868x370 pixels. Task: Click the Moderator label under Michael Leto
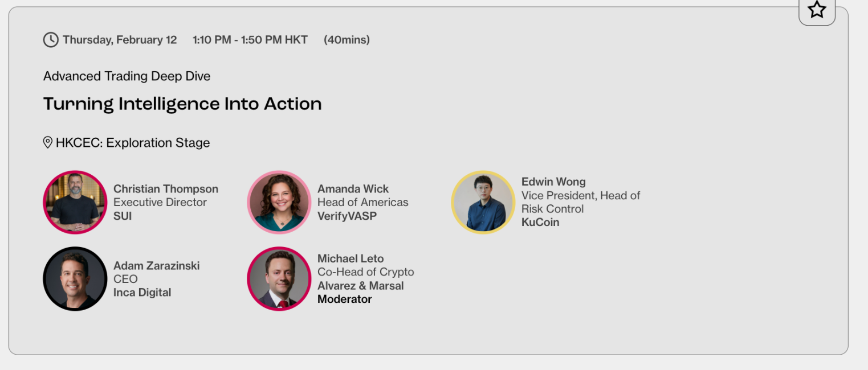[x=344, y=299]
